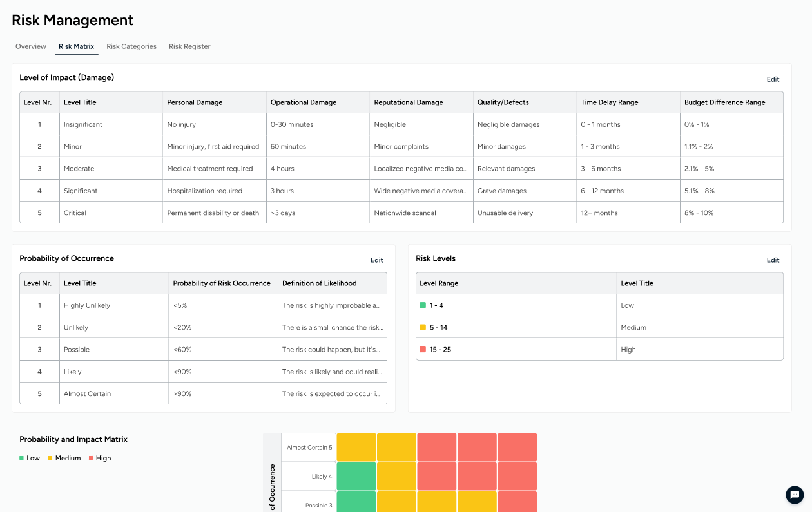The width and height of the screenshot is (812, 512).
Task: Edit the Probability of Occurrence table
Action: (x=376, y=260)
